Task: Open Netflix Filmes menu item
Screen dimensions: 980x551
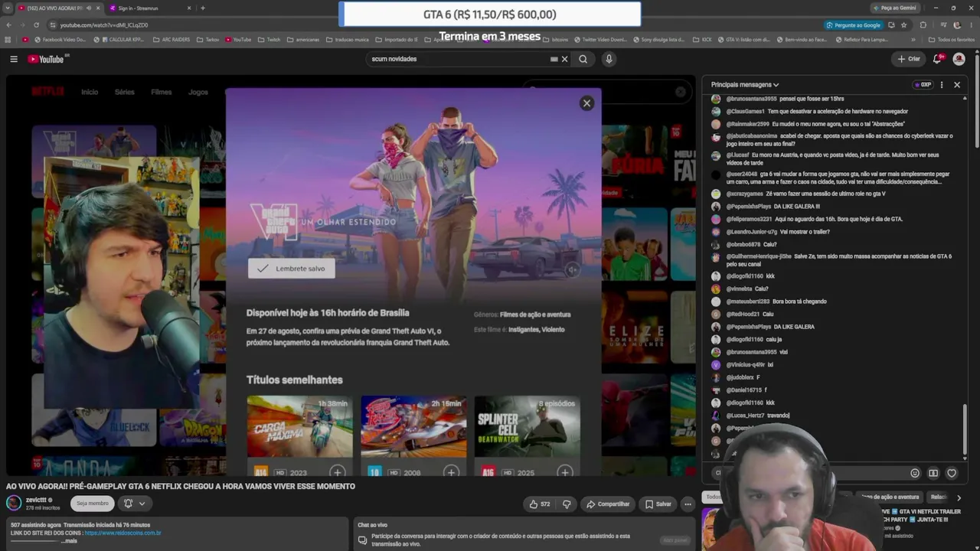Action: point(162,92)
